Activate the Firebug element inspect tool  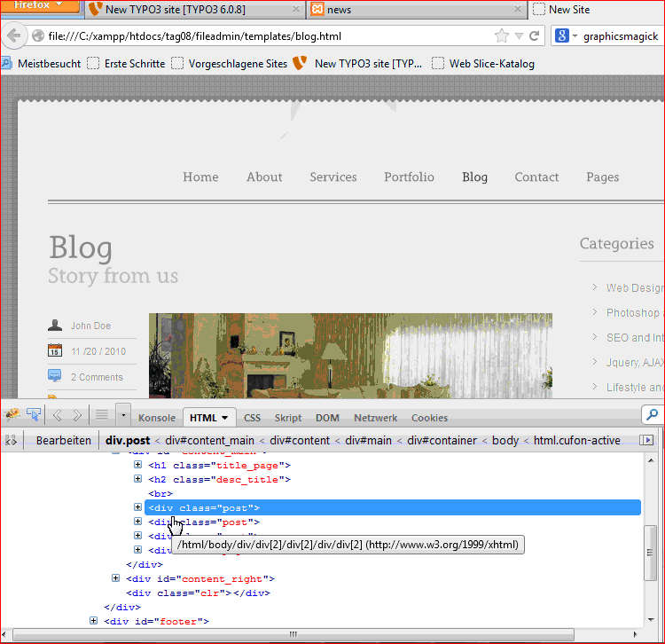pyautogui.click(x=34, y=414)
